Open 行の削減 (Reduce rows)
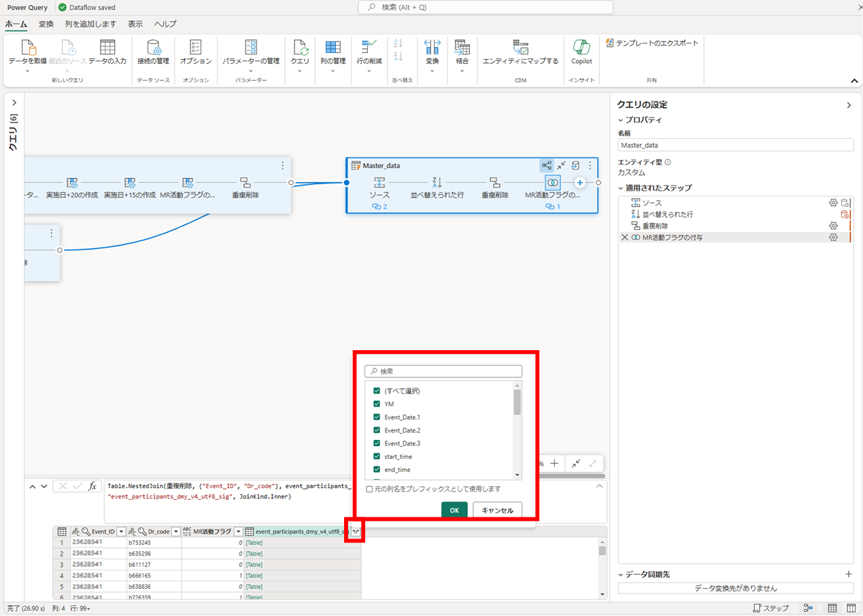 pyautogui.click(x=369, y=55)
